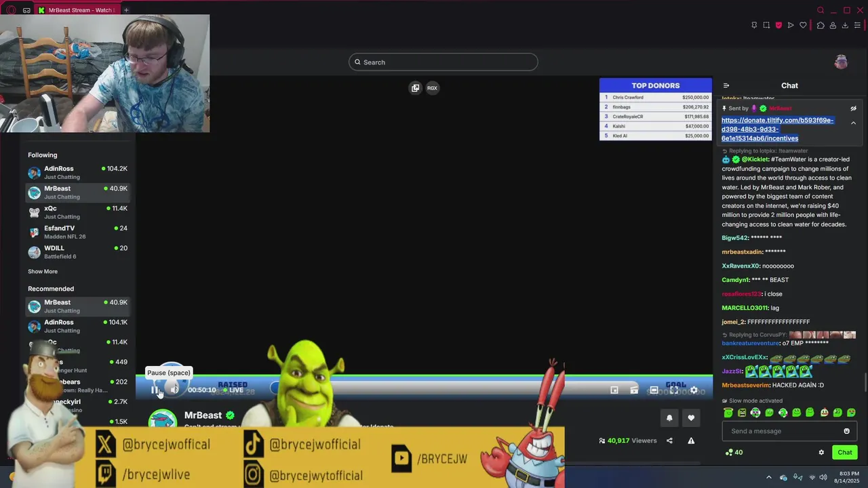868x488 pixels.
Task: Open WDILL channel in Following
Action: click(77, 251)
